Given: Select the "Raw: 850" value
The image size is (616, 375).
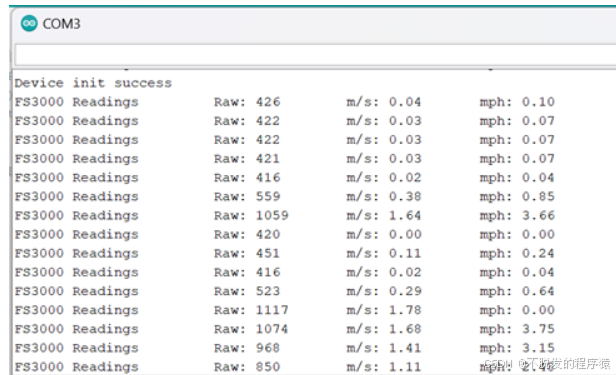Looking at the screenshot, I should tap(247, 367).
